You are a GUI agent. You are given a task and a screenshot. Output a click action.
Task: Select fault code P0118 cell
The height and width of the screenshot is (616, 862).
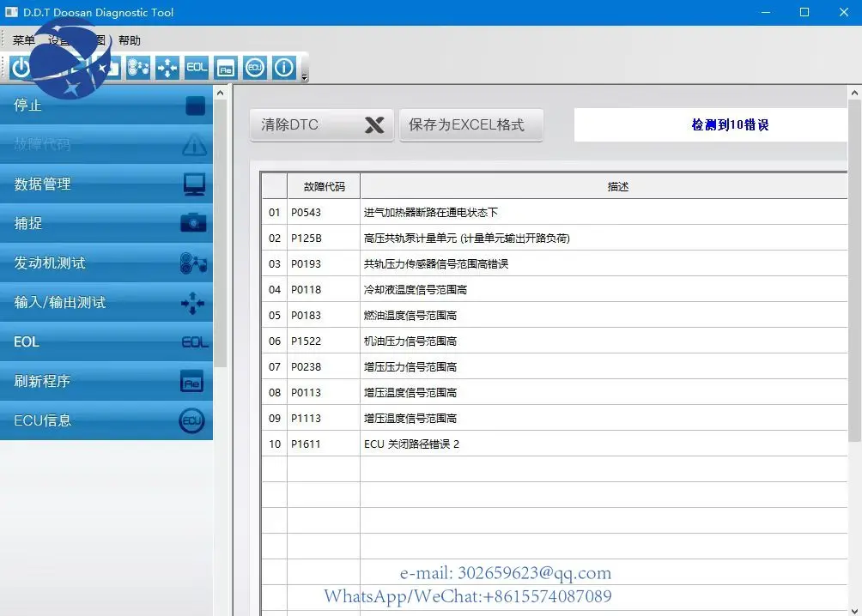(x=324, y=290)
